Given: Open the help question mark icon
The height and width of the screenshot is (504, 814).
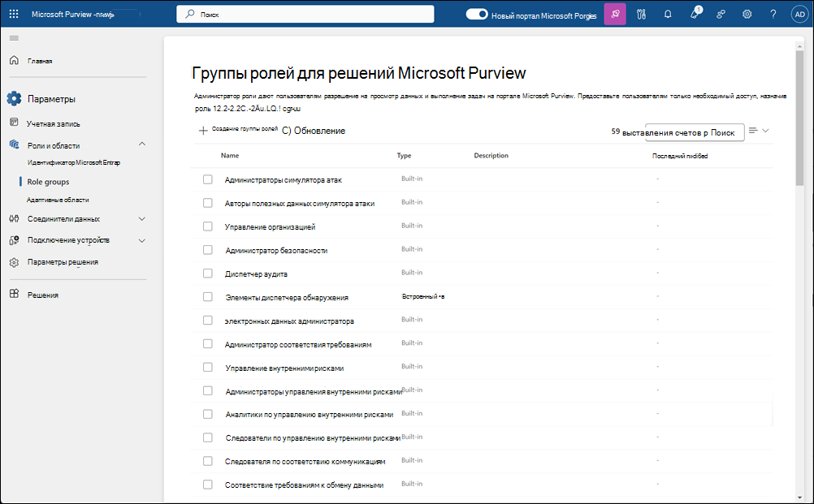Looking at the screenshot, I should click(773, 14).
